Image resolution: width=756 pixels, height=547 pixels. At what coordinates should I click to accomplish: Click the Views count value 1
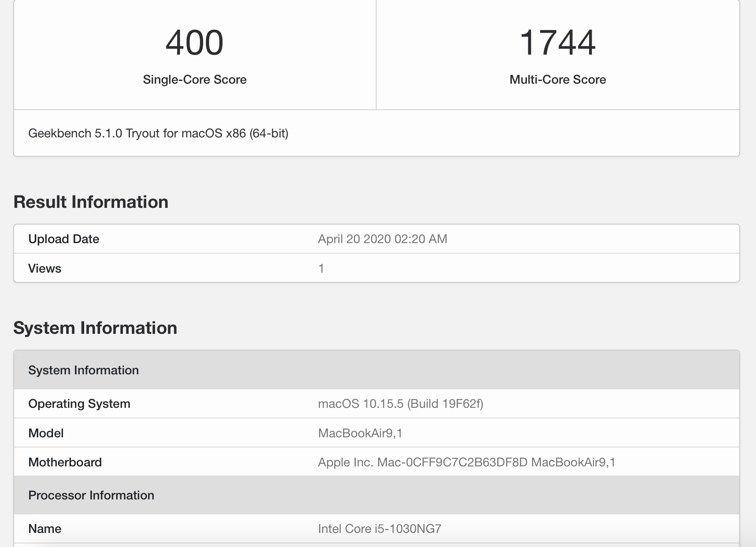pyautogui.click(x=321, y=269)
